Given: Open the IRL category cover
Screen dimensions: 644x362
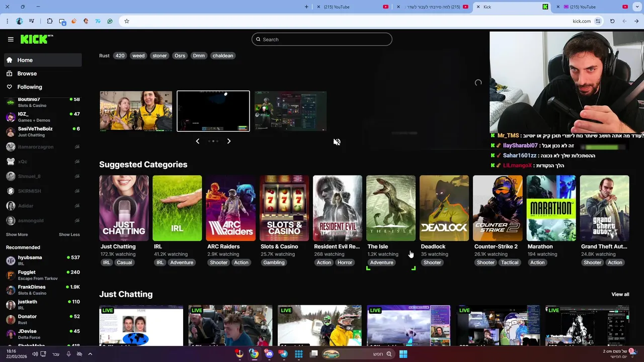Looking at the screenshot, I should click(177, 208).
